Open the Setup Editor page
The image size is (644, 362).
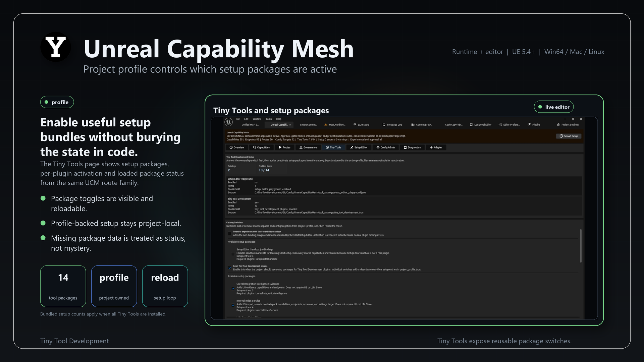click(359, 147)
